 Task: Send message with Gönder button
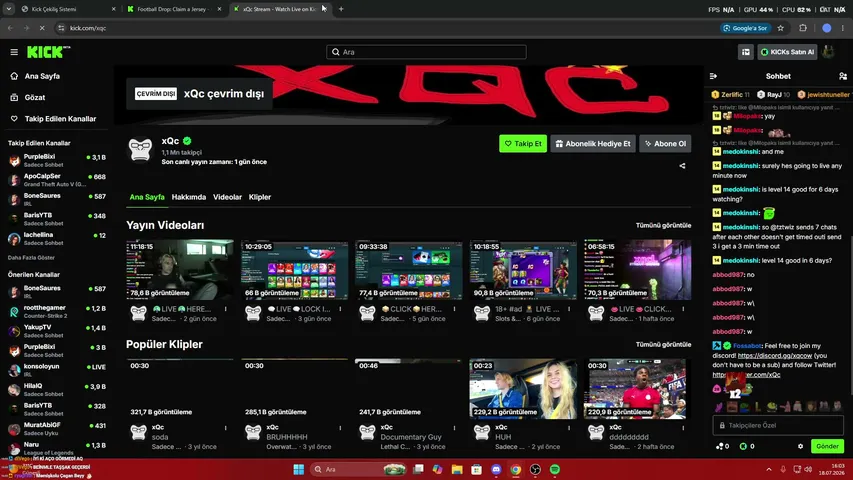[x=827, y=446]
